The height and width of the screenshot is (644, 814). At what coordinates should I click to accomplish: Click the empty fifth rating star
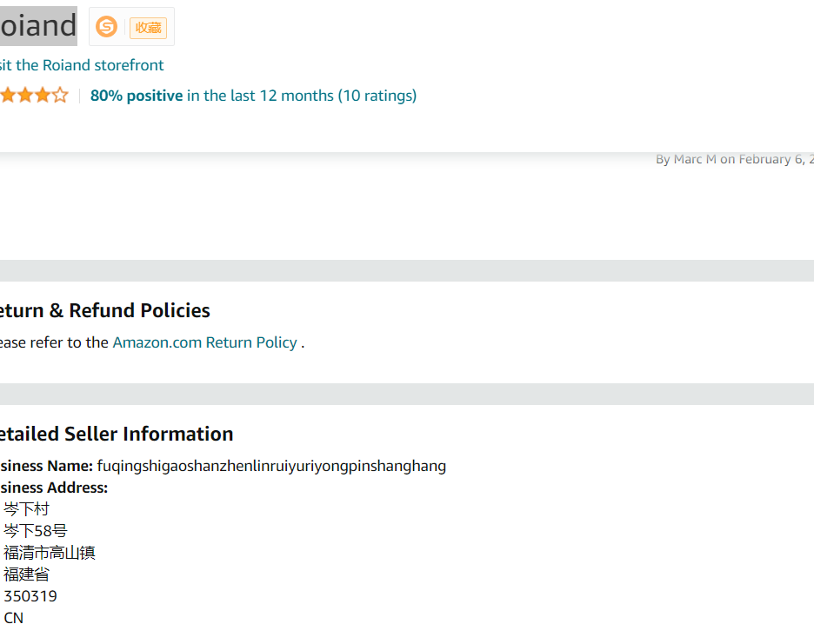click(x=60, y=96)
